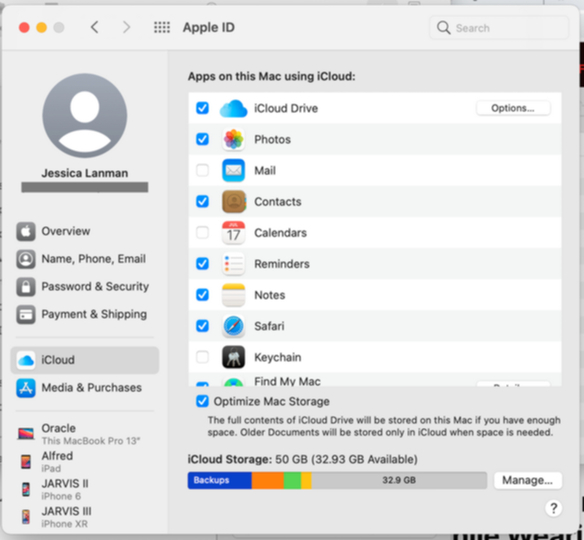Screen dimensions: 584x540
Task: Click the Calendars app icon
Action: 233,233
